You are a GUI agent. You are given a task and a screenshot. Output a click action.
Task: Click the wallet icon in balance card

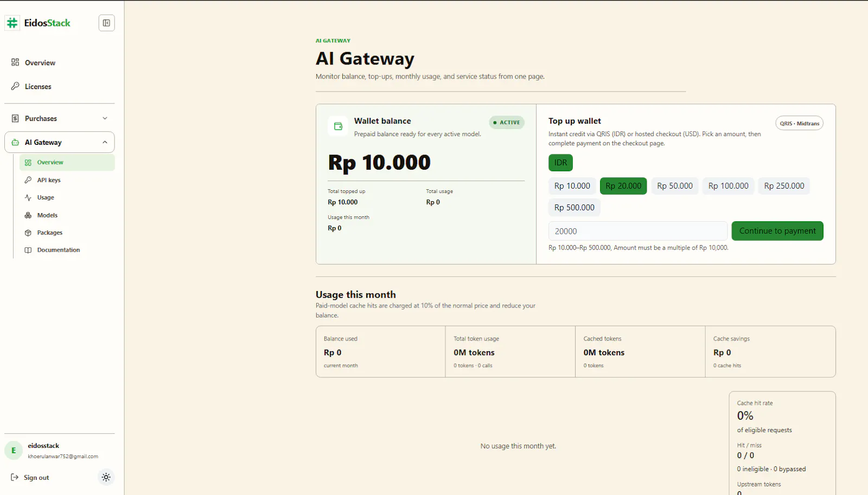coord(338,126)
